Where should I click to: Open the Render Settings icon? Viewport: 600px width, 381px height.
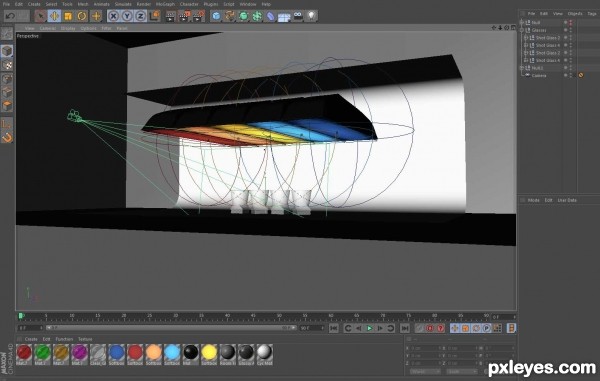coord(199,16)
